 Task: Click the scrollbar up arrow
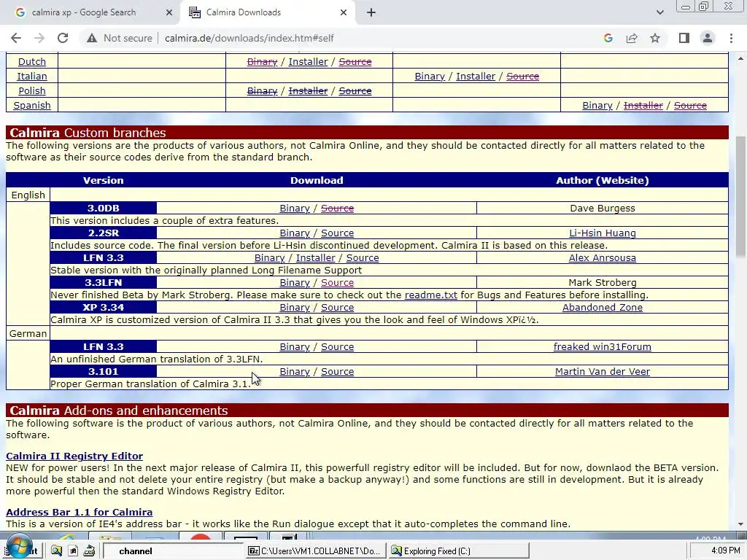pyautogui.click(x=741, y=58)
